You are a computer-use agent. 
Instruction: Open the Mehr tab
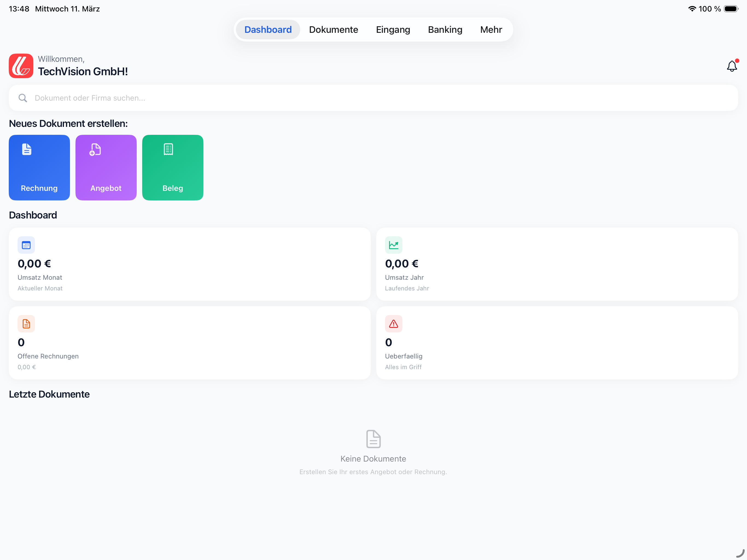click(x=491, y=30)
